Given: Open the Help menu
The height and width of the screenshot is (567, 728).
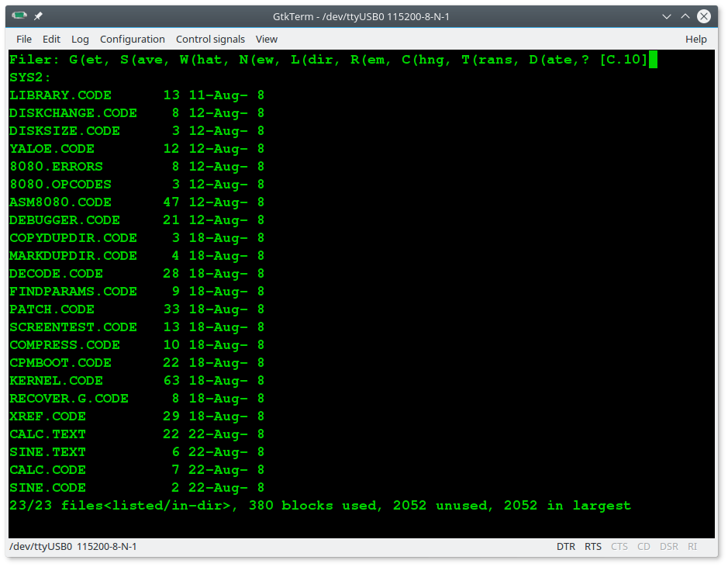Looking at the screenshot, I should (696, 40).
